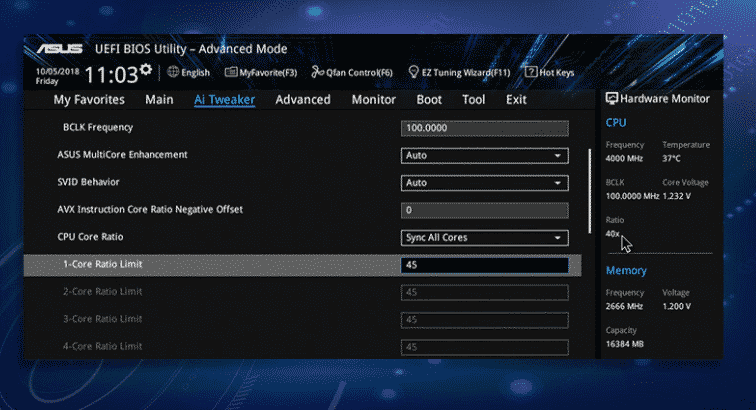Viewport: 756px width, 410px height.
Task: Click the 1.200 V memory voltage value
Action: [676, 306]
